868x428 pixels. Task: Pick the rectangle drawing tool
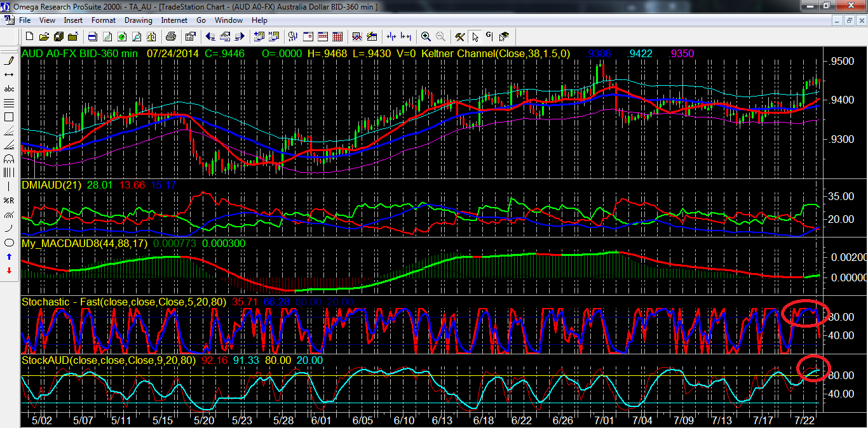tap(10, 117)
